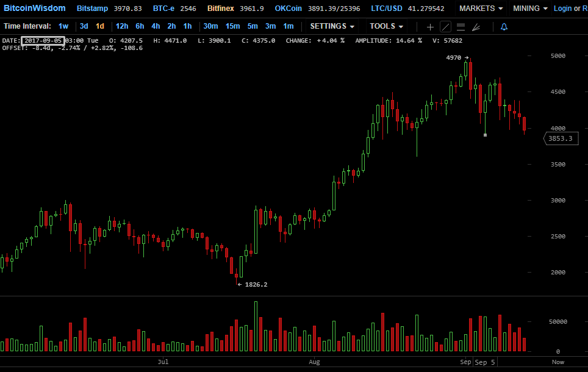Image resolution: width=588 pixels, height=372 pixels.
Task: Open the TOOLS dropdown
Action: pos(386,26)
